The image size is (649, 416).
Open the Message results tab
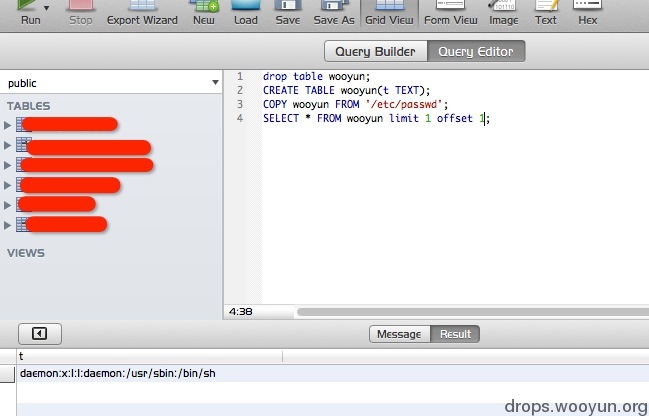(399, 334)
